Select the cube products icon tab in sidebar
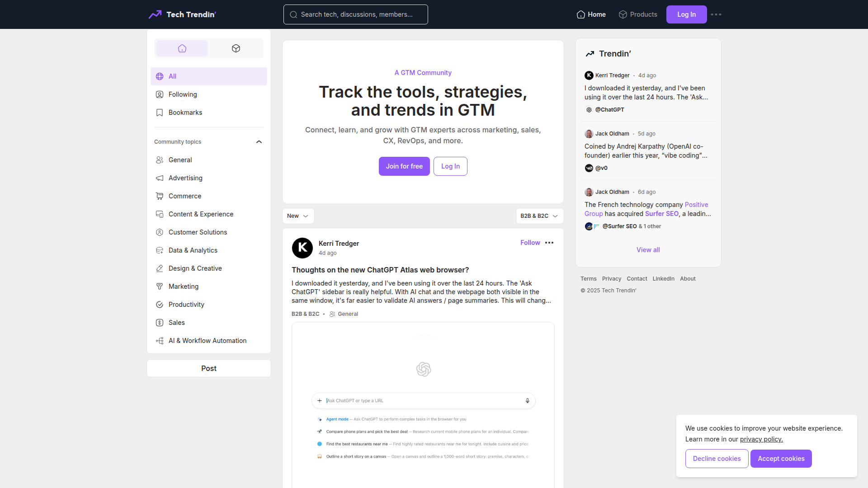Screen dimensions: 868x488 tap(236, 48)
